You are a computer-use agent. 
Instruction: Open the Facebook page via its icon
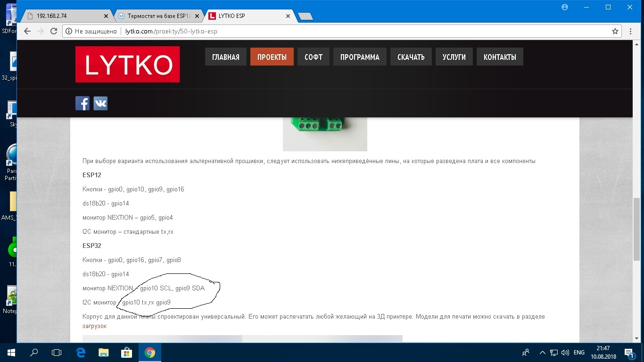[83, 103]
